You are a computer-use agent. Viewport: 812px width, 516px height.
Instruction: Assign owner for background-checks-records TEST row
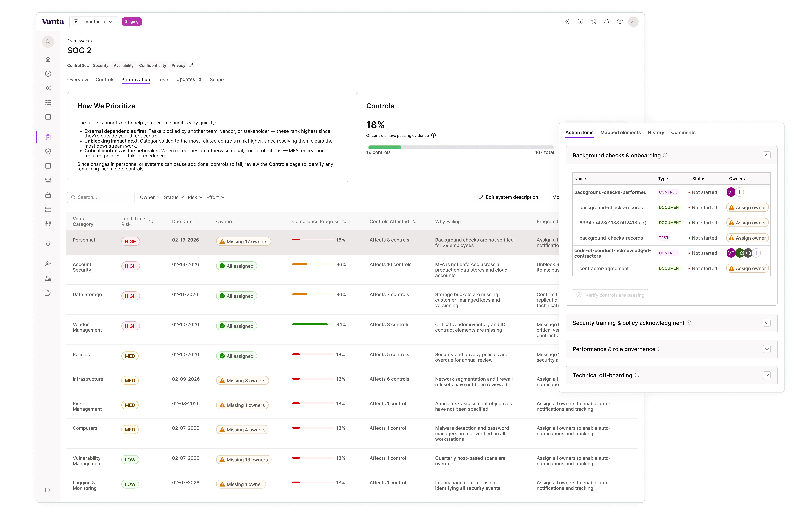[747, 238]
